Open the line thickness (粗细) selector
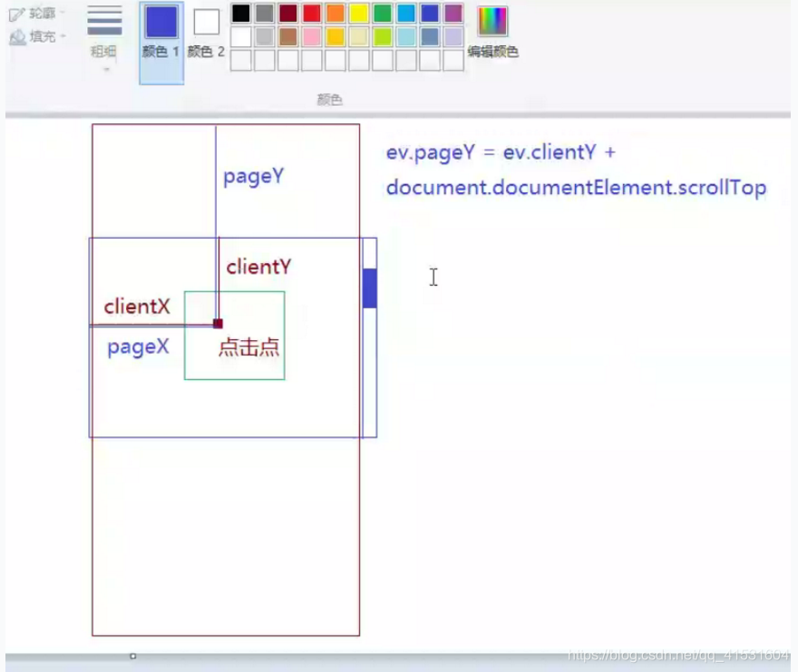Image resolution: width=798 pixels, height=672 pixels. pyautogui.click(x=104, y=38)
